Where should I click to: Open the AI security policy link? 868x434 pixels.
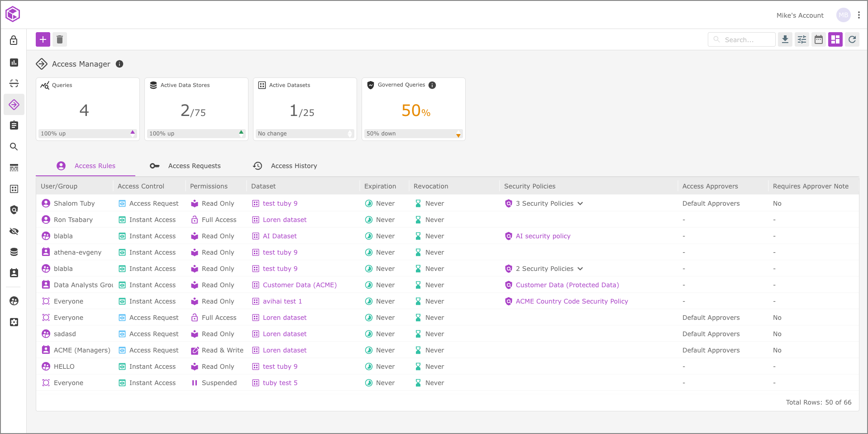pos(543,236)
